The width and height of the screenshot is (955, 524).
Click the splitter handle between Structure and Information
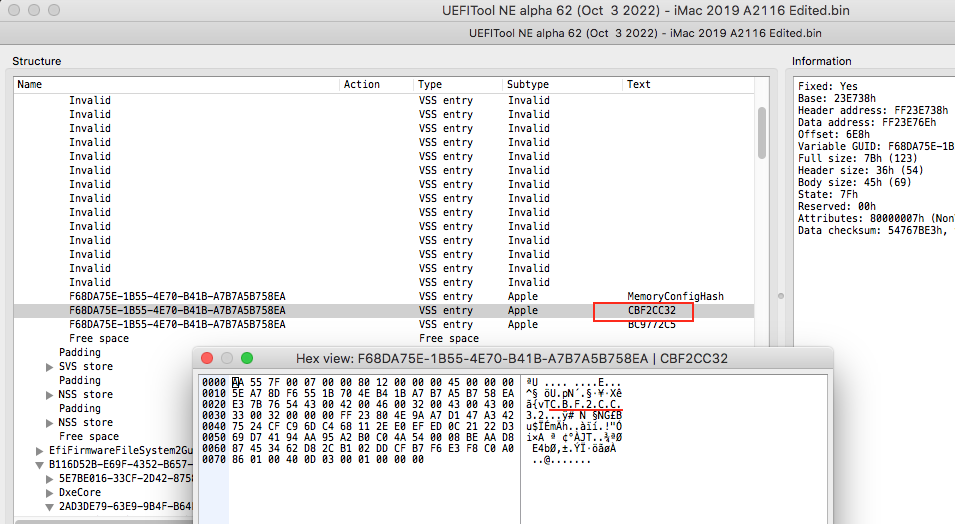(781, 296)
